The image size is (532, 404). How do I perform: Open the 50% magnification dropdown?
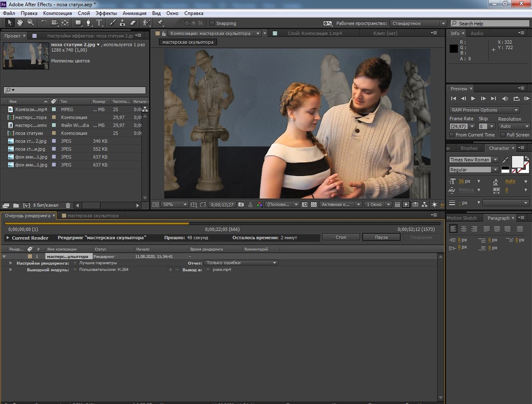click(175, 205)
